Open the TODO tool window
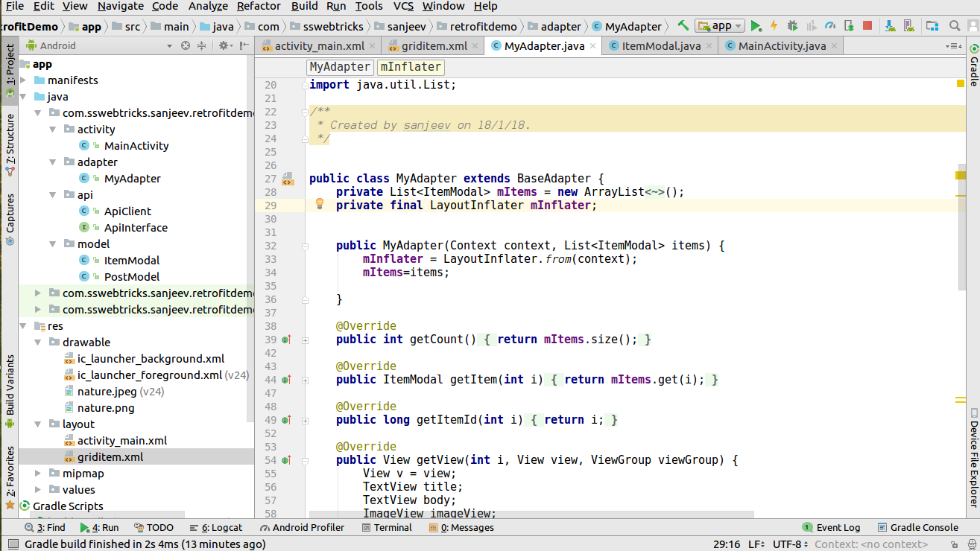The height and width of the screenshot is (551, 980). [154, 527]
